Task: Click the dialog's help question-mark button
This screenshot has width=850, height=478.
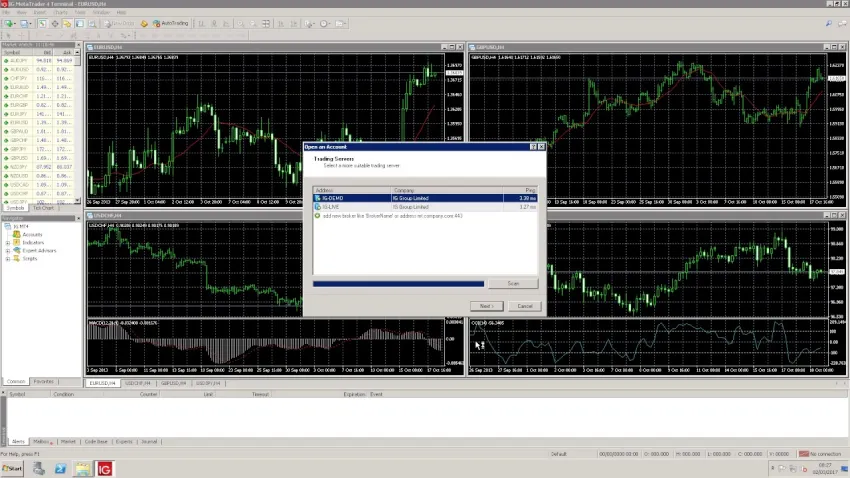Action: [x=533, y=147]
